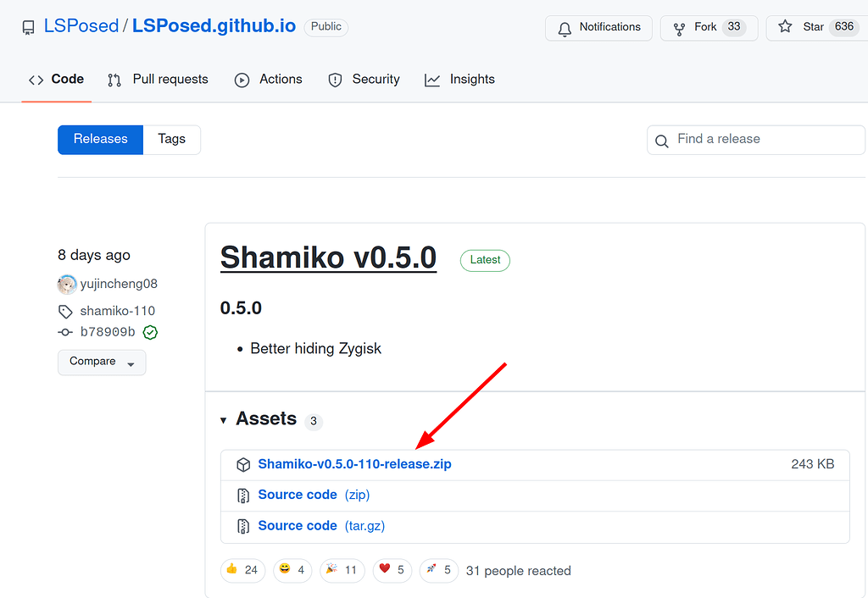868x598 pixels.
Task: Open the Compare dropdown
Action: click(101, 362)
